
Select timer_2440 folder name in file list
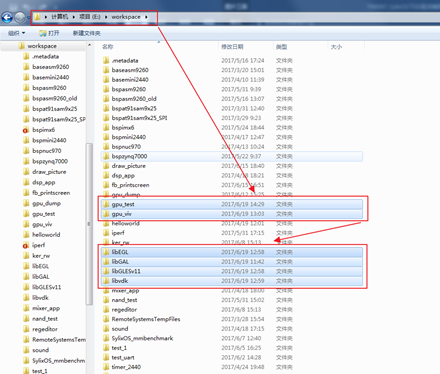tap(126, 367)
